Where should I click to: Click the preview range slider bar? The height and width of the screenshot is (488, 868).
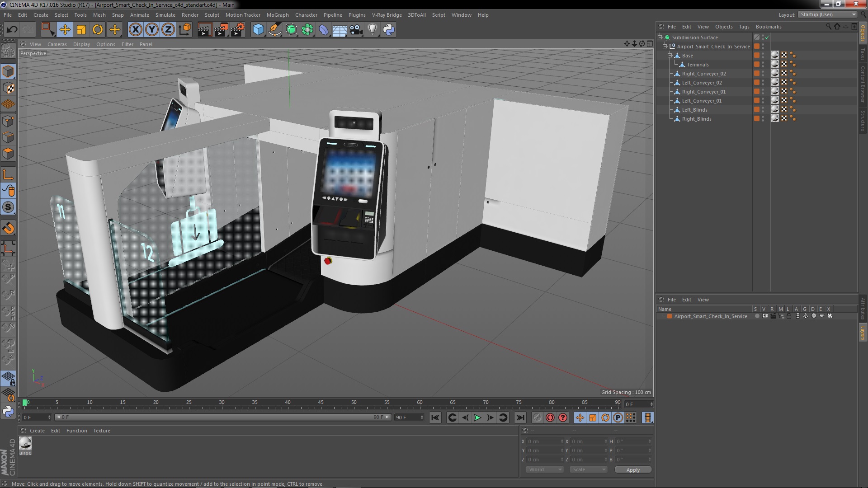click(223, 417)
